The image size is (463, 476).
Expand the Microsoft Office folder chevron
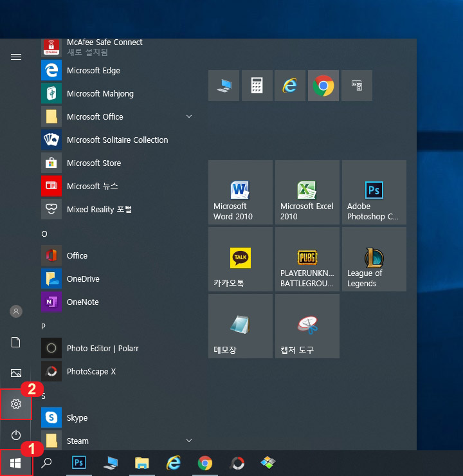pos(188,116)
